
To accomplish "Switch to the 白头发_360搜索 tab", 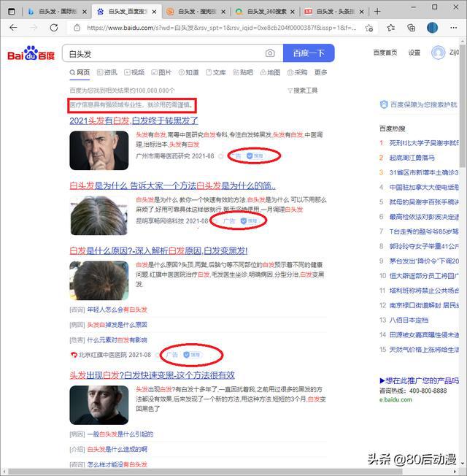I will pos(266,12).
